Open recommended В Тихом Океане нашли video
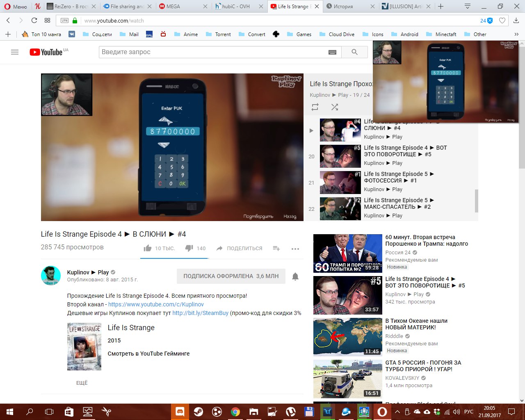The height and width of the screenshot is (420, 525). pos(391,336)
